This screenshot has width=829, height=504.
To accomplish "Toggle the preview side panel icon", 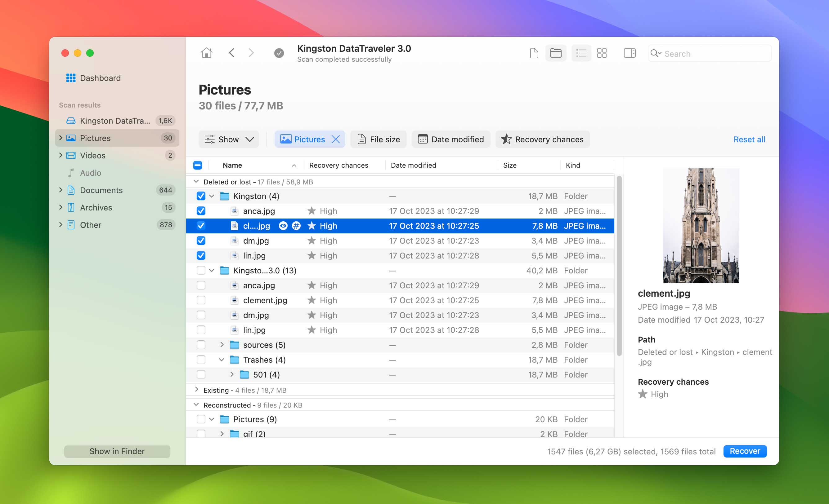I will [x=630, y=53].
